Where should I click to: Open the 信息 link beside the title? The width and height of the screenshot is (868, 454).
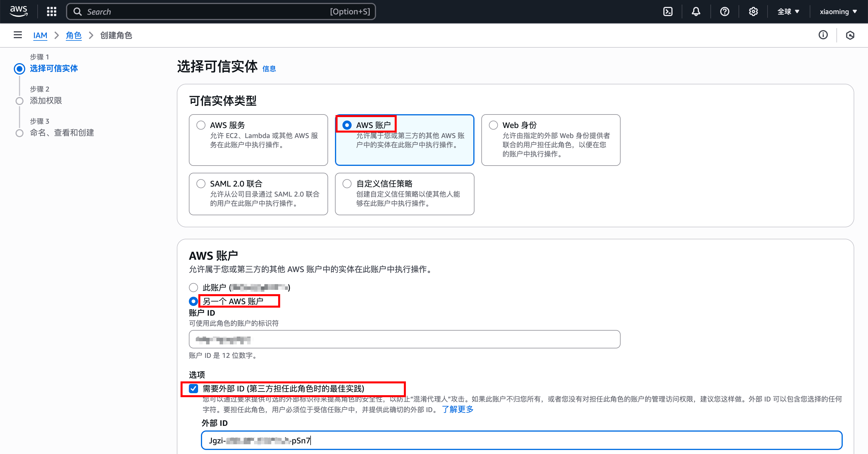click(x=269, y=69)
